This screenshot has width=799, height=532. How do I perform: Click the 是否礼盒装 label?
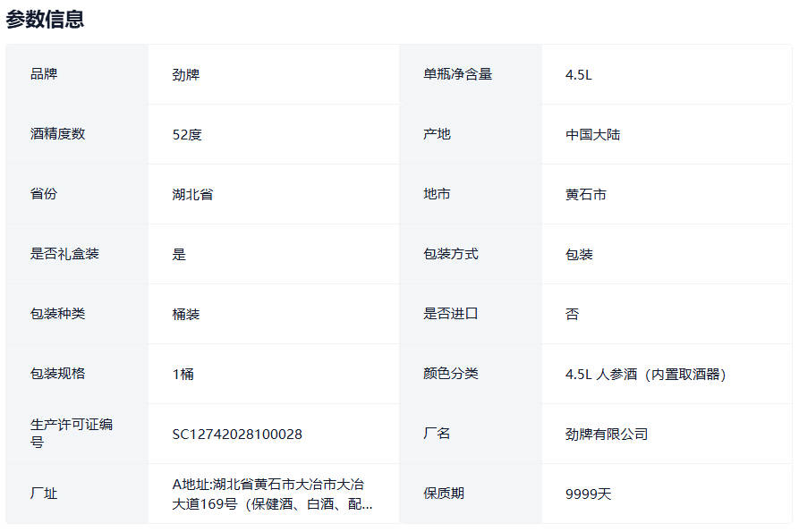point(64,254)
